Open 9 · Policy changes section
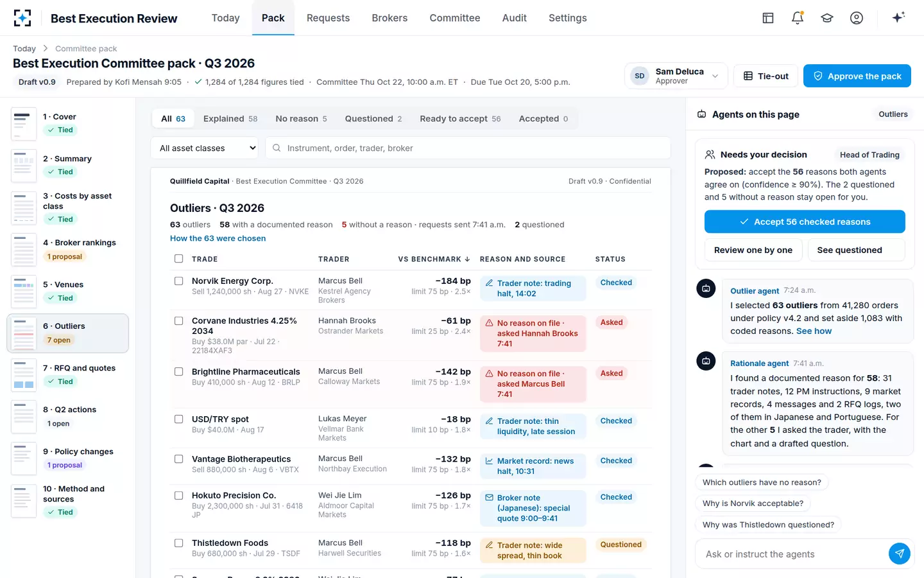Image resolution: width=924 pixels, height=578 pixels. [x=67, y=458]
